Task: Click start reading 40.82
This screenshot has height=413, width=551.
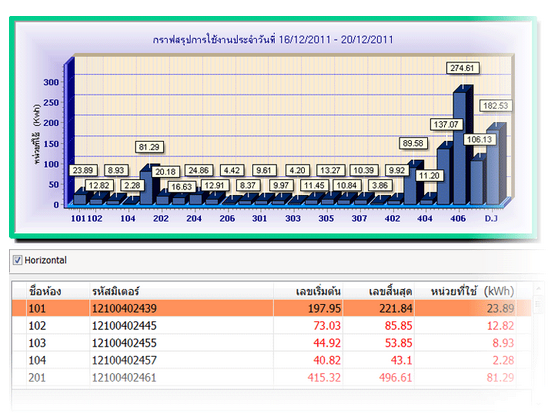Action: pyautogui.click(x=327, y=360)
